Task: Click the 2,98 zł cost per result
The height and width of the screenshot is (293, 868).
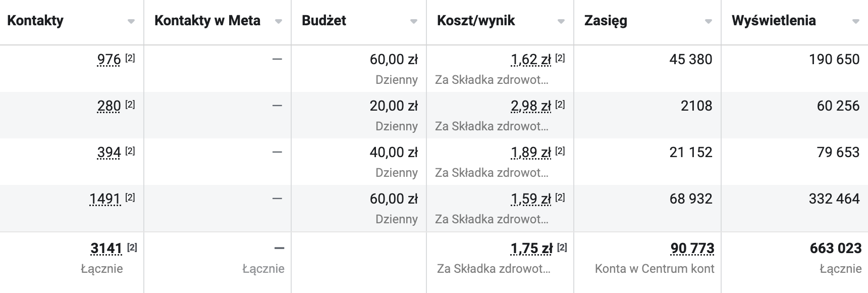Action: point(531,106)
